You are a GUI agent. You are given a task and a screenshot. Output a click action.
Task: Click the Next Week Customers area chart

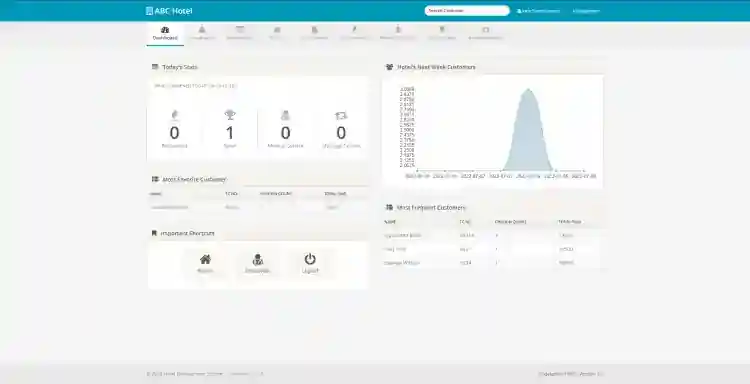click(x=494, y=131)
